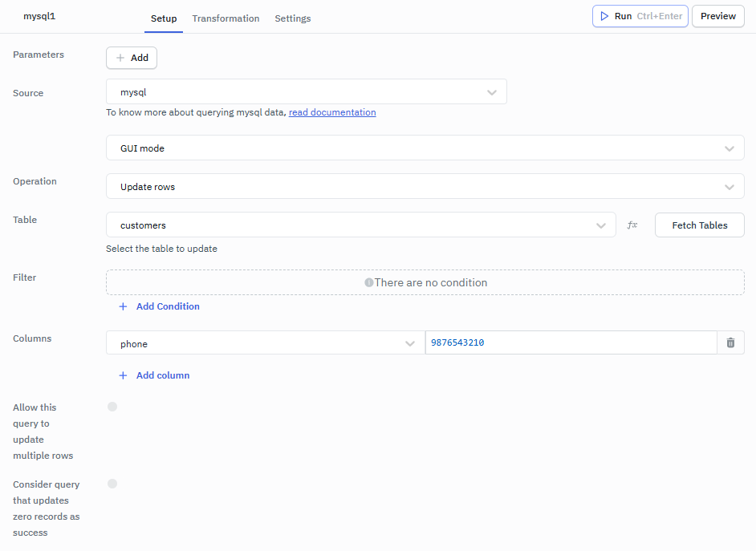The image size is (756, 551).
Task: Enable updating multiple rows with this query
Action: 112,407
